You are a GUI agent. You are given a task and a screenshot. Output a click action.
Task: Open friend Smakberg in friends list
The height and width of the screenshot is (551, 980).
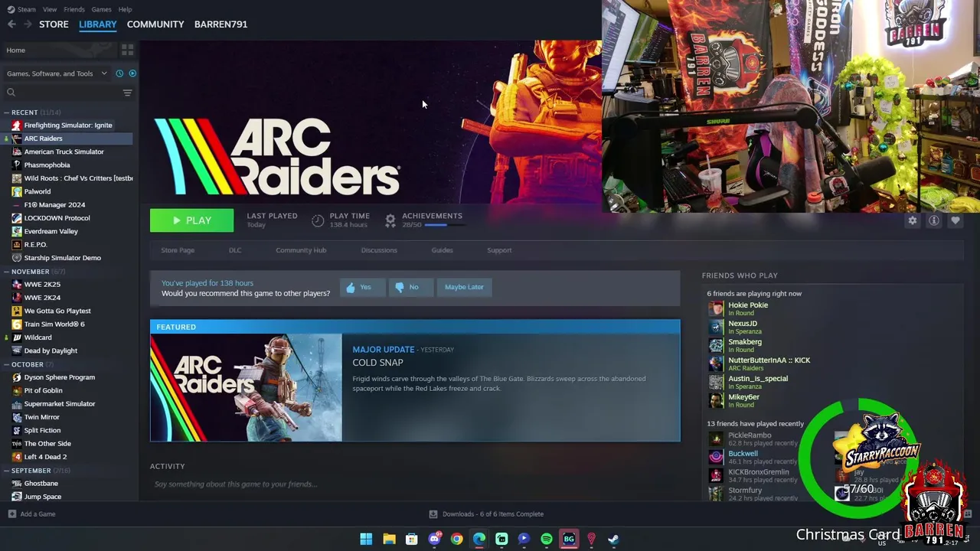click(x=745, y=342)
